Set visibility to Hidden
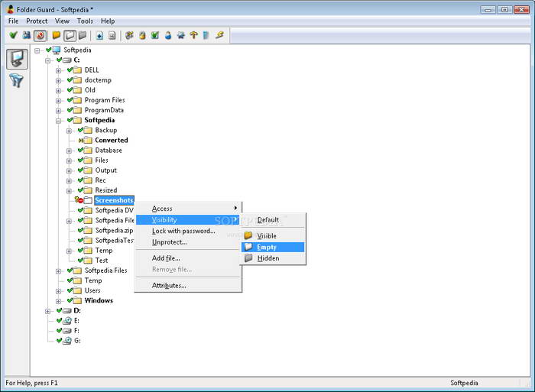The image size is (535, 392). click(x=273, y=258)
